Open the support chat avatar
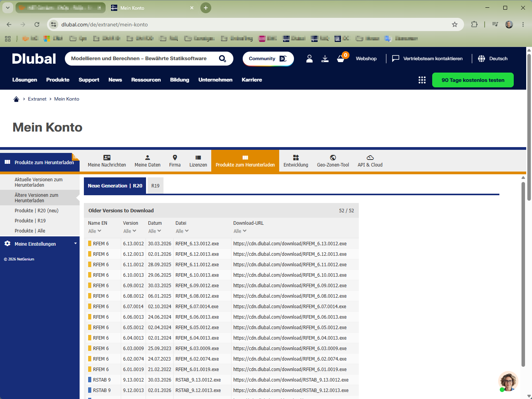Viewport: 532px width, 399px height. (508, 382)
